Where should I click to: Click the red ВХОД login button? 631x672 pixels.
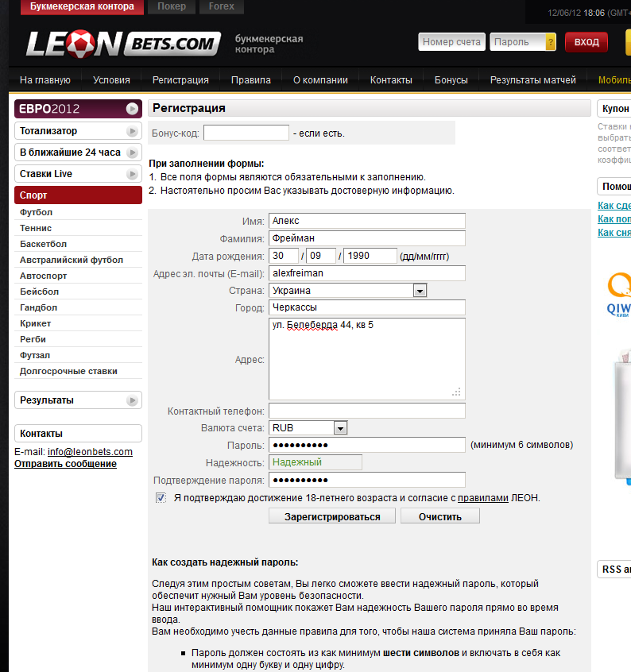tap(586, 42)
